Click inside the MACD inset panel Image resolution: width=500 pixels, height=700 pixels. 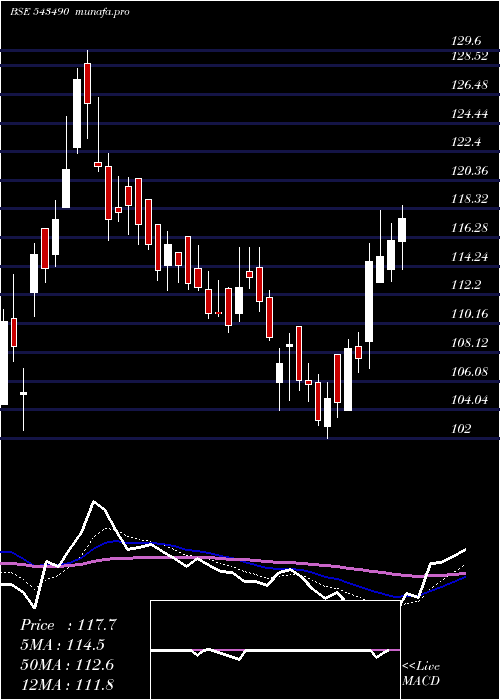pos(275,650)
